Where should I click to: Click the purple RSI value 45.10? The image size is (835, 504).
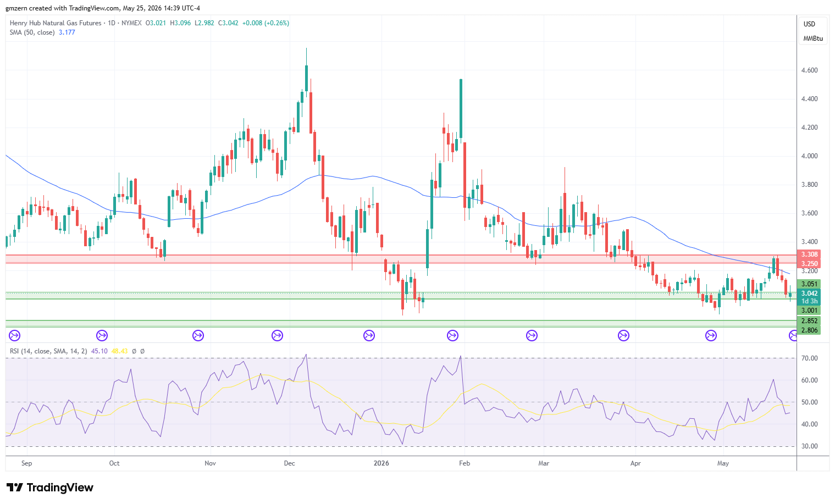(99, 351)
